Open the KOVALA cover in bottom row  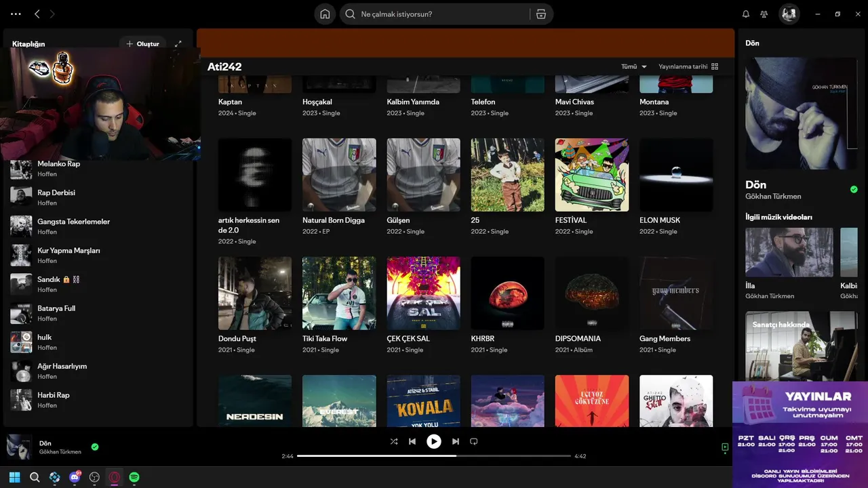[x=423, y=401]
